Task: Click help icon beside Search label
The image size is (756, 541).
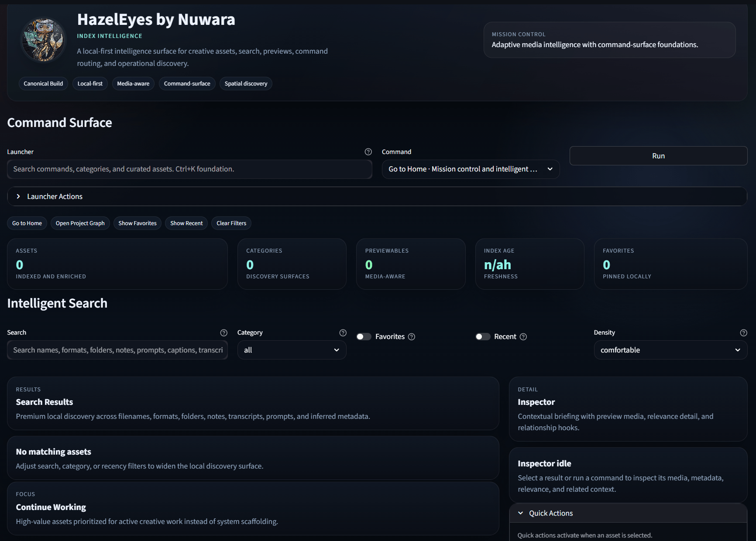Action: 223,333
